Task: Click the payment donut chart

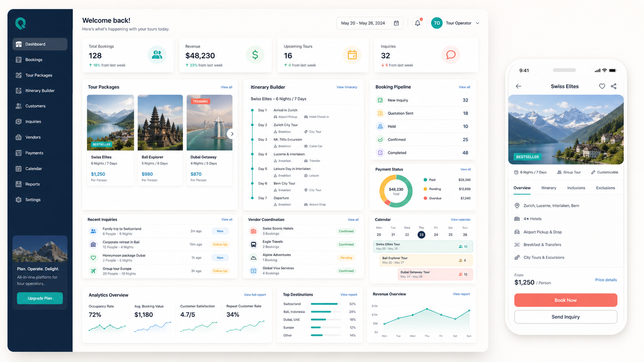Action: 396,191
